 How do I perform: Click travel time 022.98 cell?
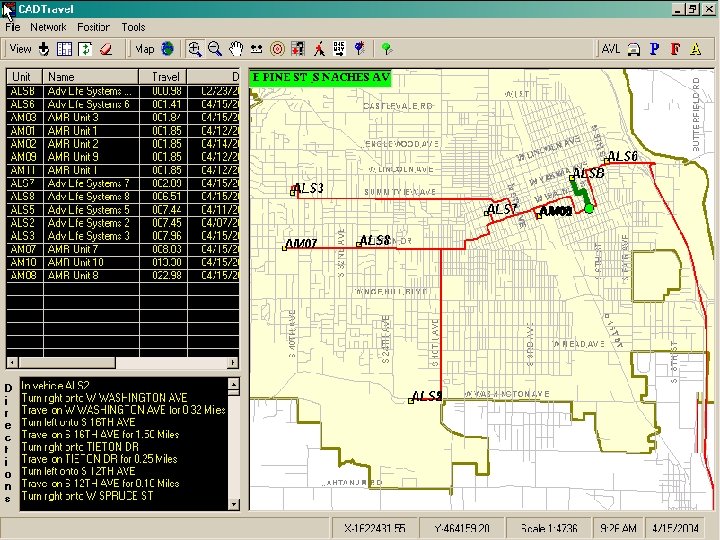163,276
